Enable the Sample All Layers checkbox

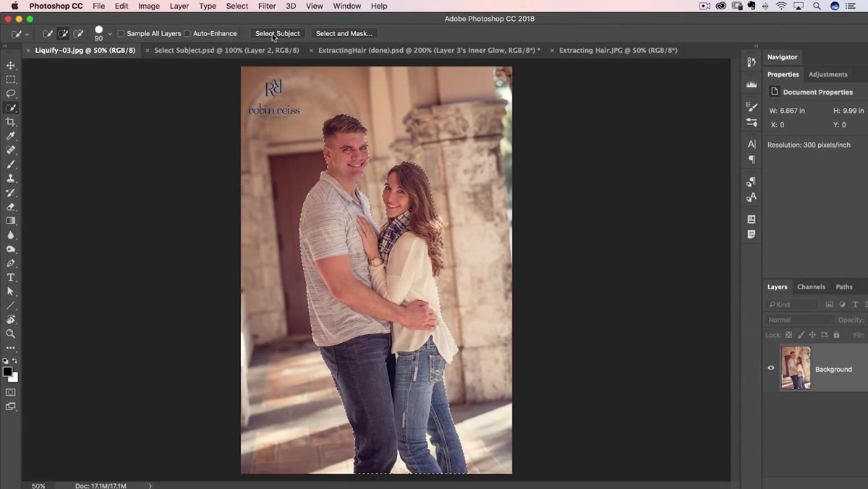(121, 34)
